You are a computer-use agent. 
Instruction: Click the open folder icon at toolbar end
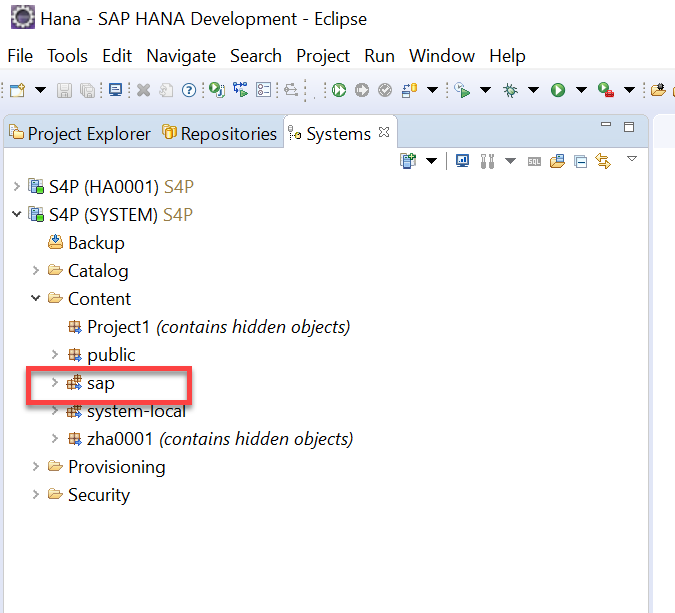pyautogui.click(x=658, y=90)
